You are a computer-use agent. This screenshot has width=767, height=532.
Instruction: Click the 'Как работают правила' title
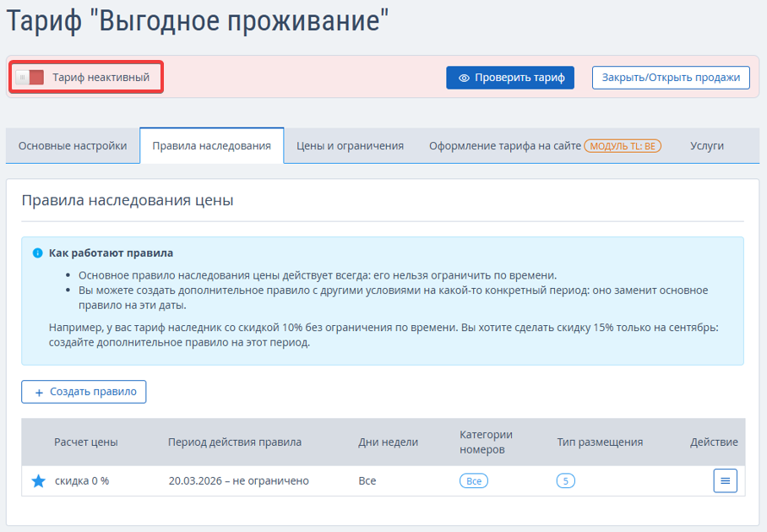click(x=111, y=252)
